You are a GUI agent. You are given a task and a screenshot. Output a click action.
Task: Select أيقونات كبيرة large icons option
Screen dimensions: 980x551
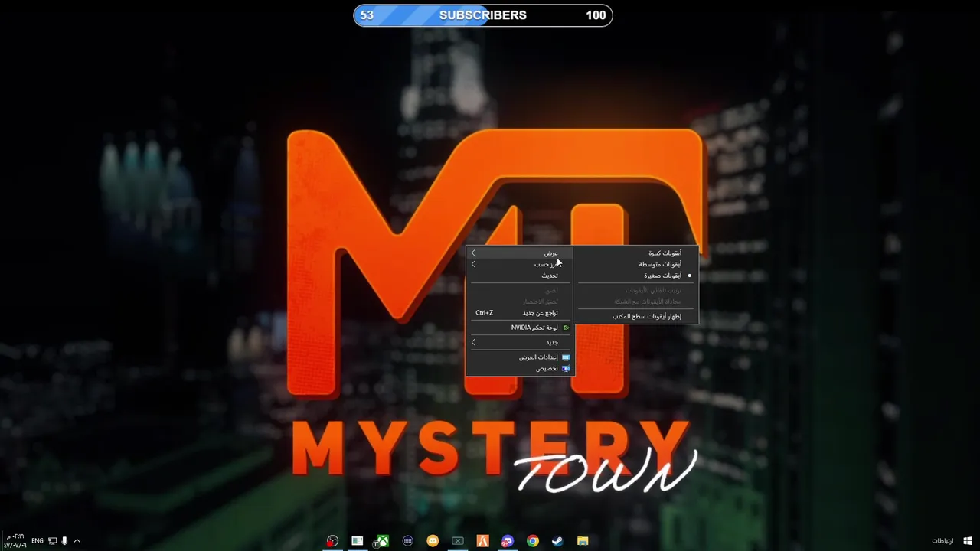(x=636, y=253)
